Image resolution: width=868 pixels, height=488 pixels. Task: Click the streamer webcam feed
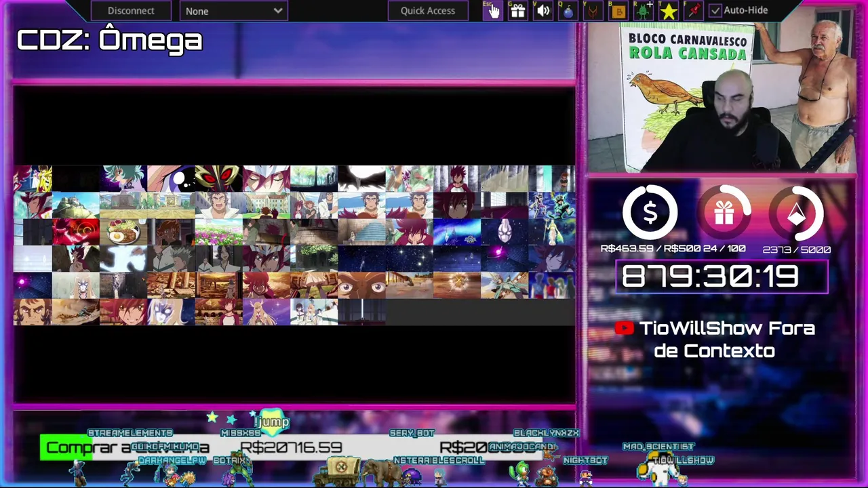pyautogui.click(x=721, y=99)
